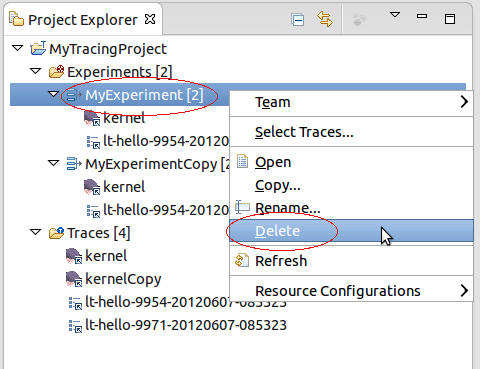The image size is (480, 369).
Task: Close the Project Explorer tab
Action: tap(150, 19)
